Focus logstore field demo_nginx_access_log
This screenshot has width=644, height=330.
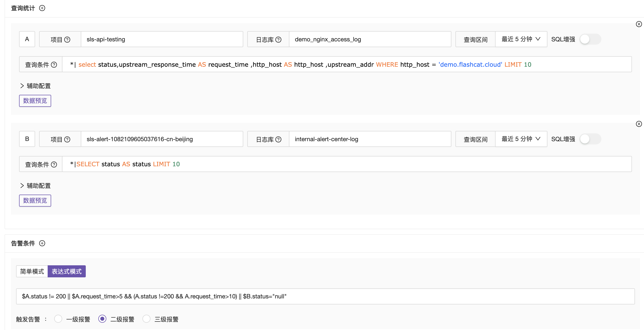(x=370, y=39)
